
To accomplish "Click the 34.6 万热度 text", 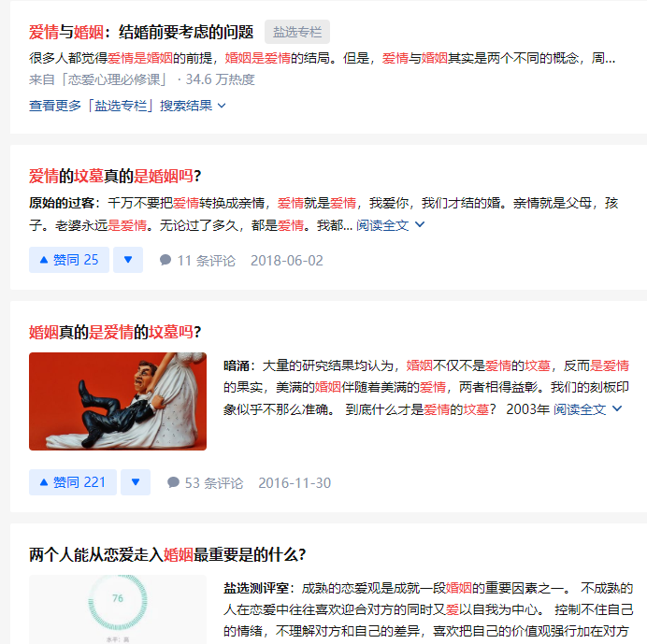I will (220, 79).
